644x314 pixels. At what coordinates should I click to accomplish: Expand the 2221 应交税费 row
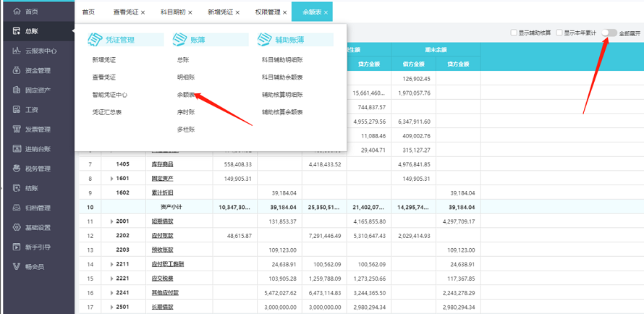tap(111, 279)
